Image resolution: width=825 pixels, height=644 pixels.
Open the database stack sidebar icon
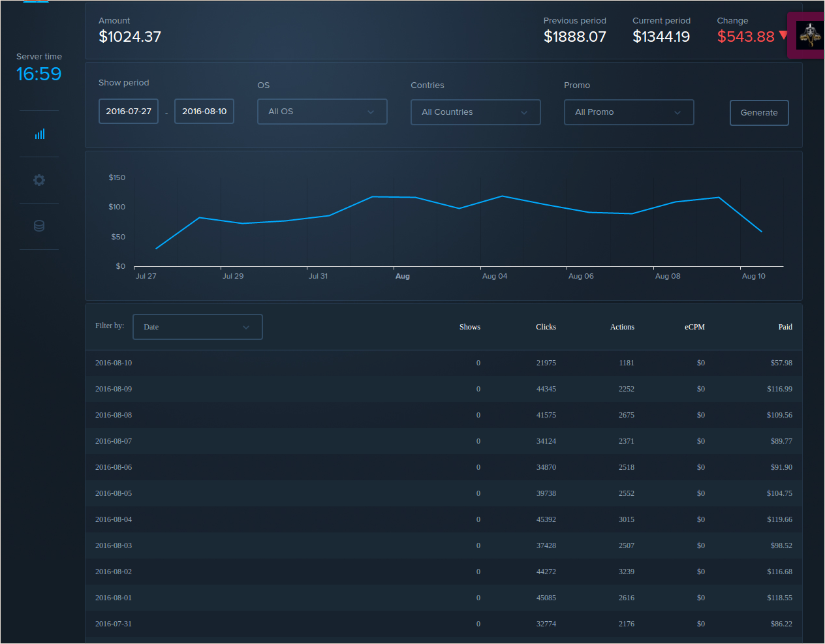tap(39, 226)
